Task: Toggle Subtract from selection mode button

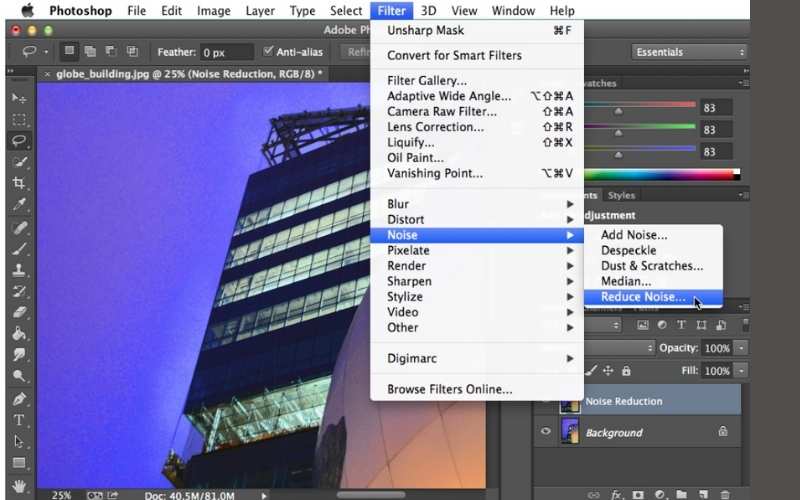Action: 111,51
